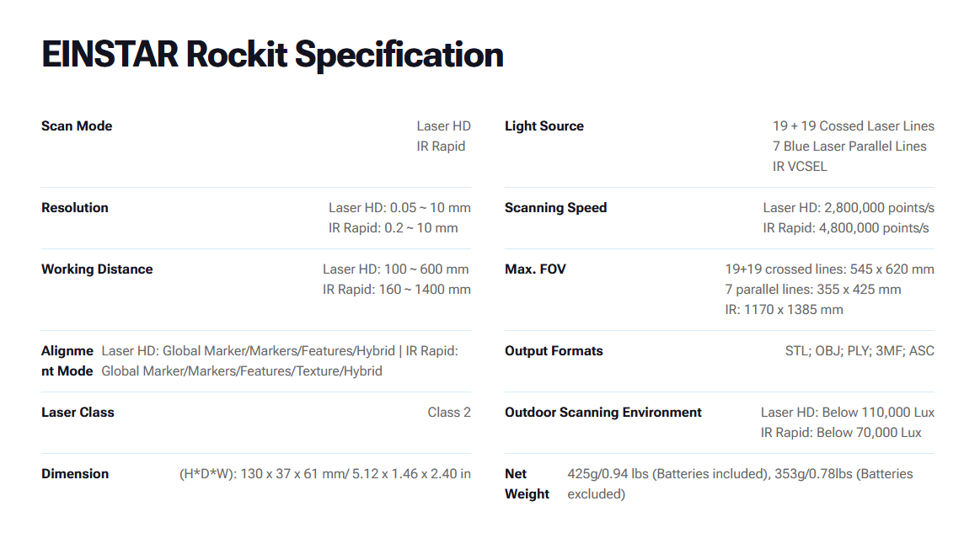
Task: Click the Scanning Speed label
Action: [x=555, y=208]
